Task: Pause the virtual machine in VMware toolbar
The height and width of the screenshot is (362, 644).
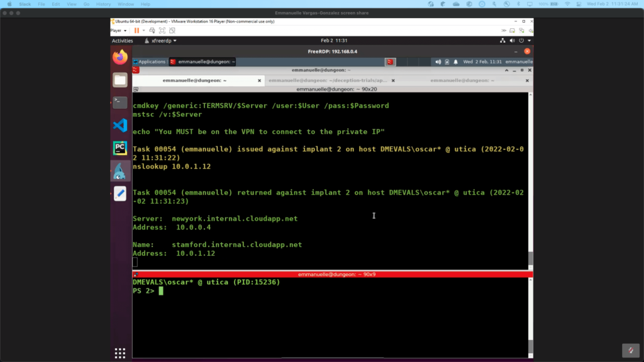Action: (135, 30)
